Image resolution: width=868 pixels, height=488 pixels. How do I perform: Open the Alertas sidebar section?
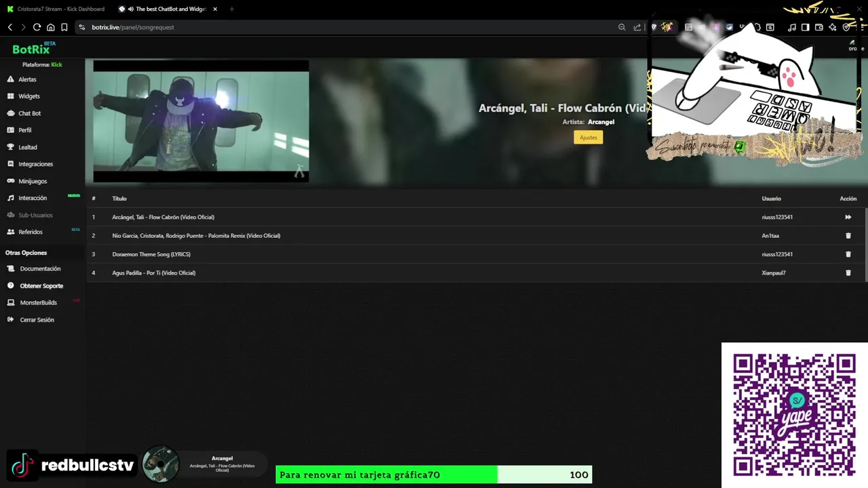coord(27,79)
